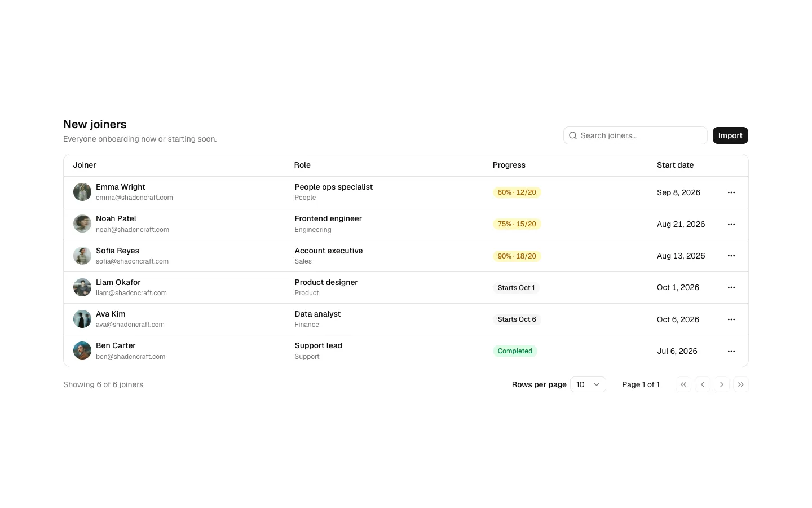
Task: Click Ben Carter's avatar photo
Action: pyautogui.click(x=82, y=351)
